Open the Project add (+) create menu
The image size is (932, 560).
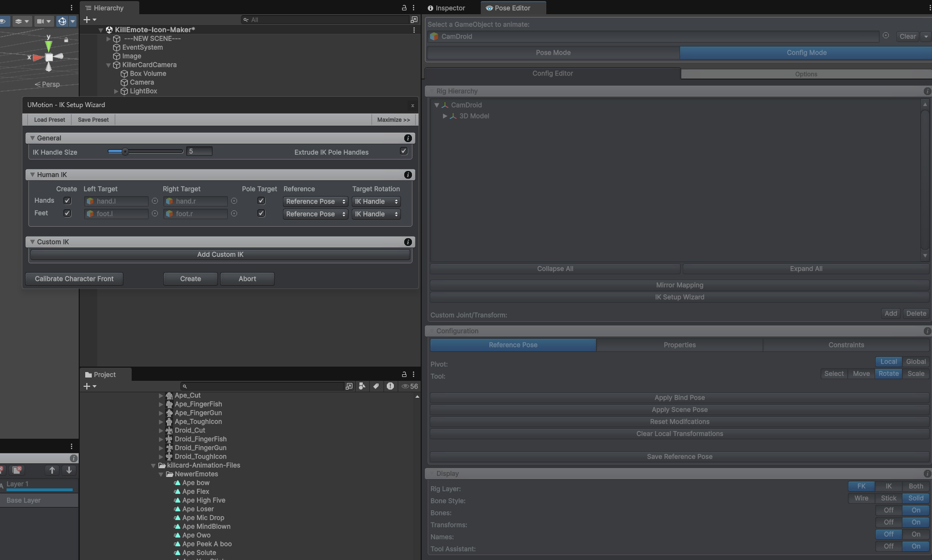pos(90,386)
